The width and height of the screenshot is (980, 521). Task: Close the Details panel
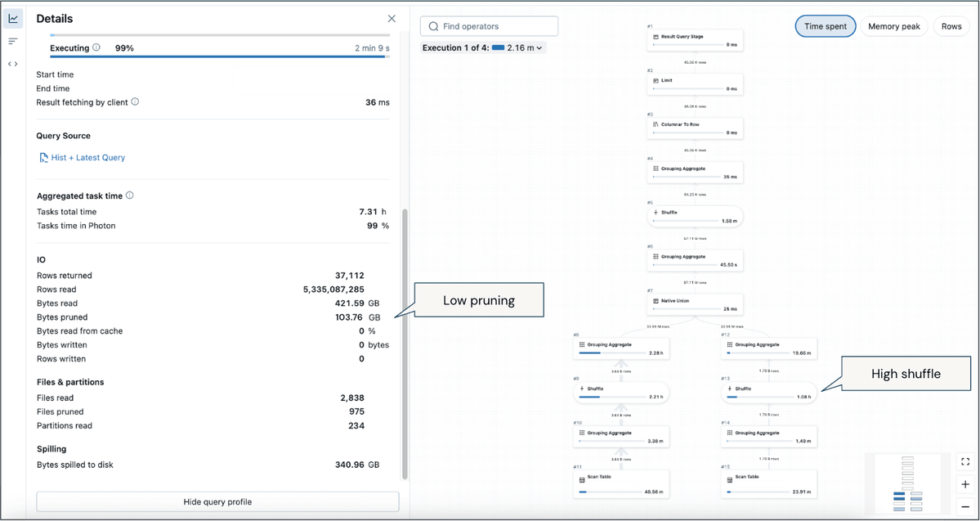[x=392, y=18]
